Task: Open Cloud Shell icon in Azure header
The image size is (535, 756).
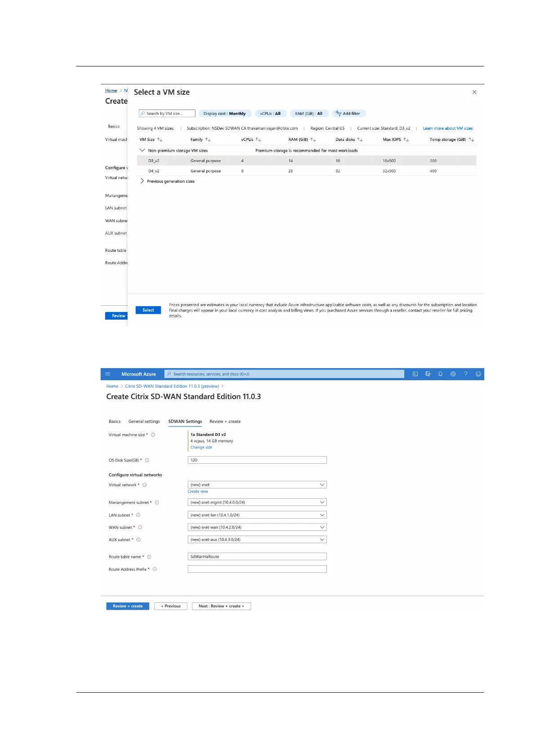Action: (415, 374)
